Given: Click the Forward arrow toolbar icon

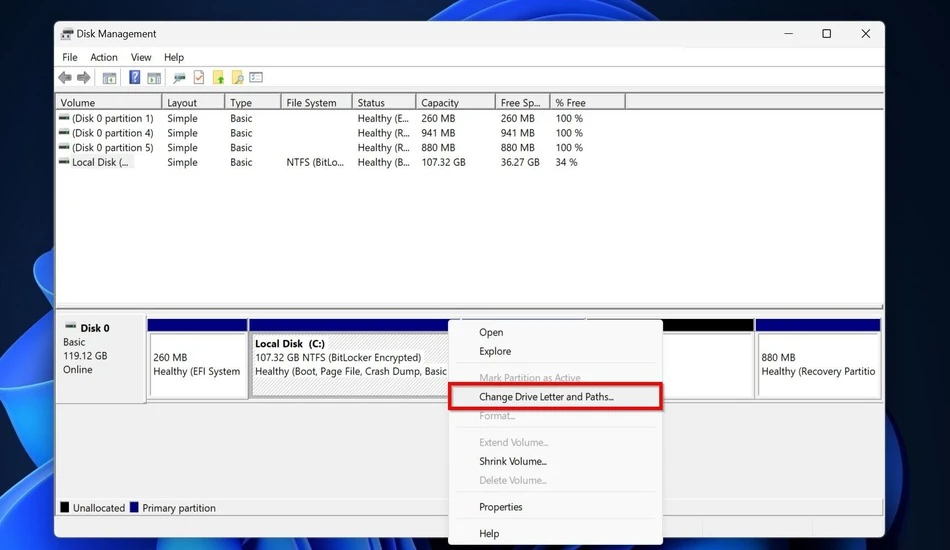Looking at the screenshot, I should point(84,78).
